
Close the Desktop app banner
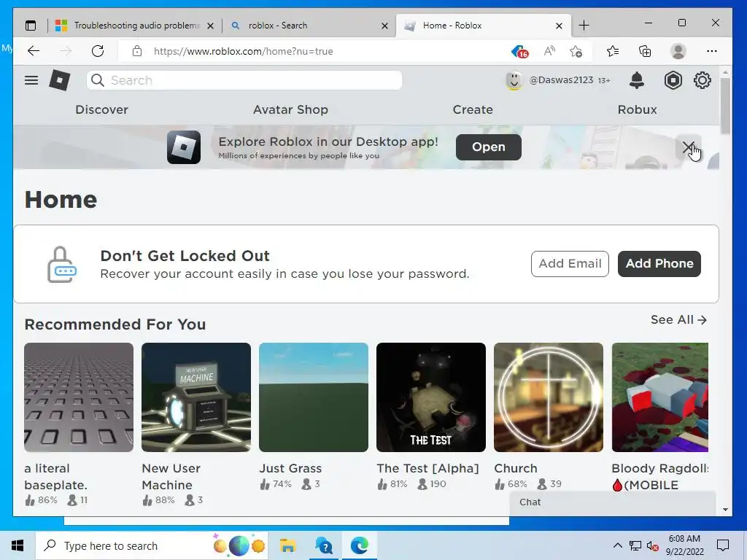point(689,147)
